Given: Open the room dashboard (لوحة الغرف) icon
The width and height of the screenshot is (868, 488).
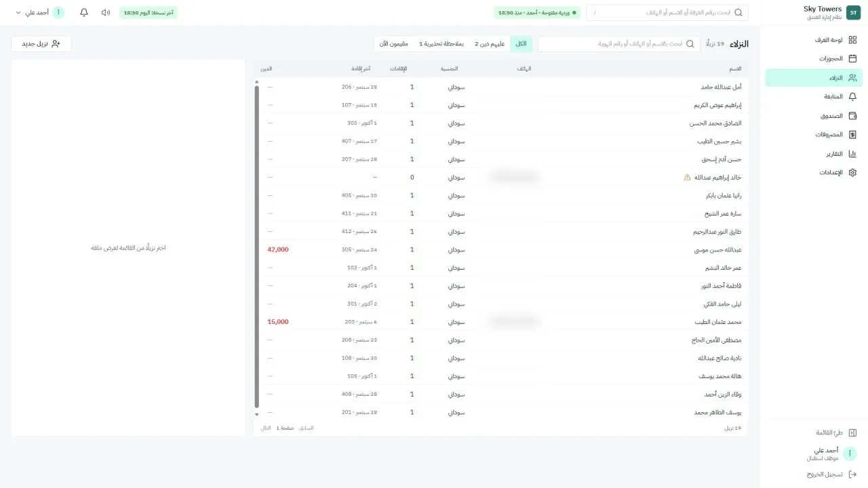Looking at the screenshot, I should point(852,40).
